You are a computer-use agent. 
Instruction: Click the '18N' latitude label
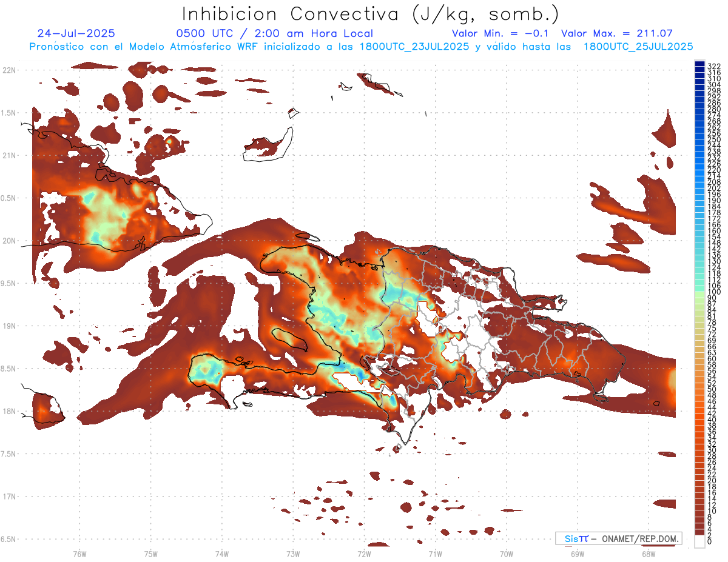pos(9,412)
